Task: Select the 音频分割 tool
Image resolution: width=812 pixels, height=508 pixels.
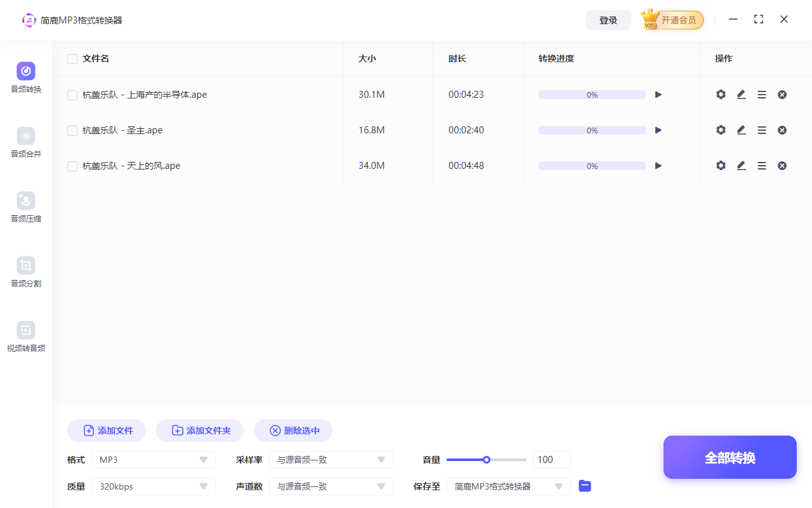Action: 25,272
